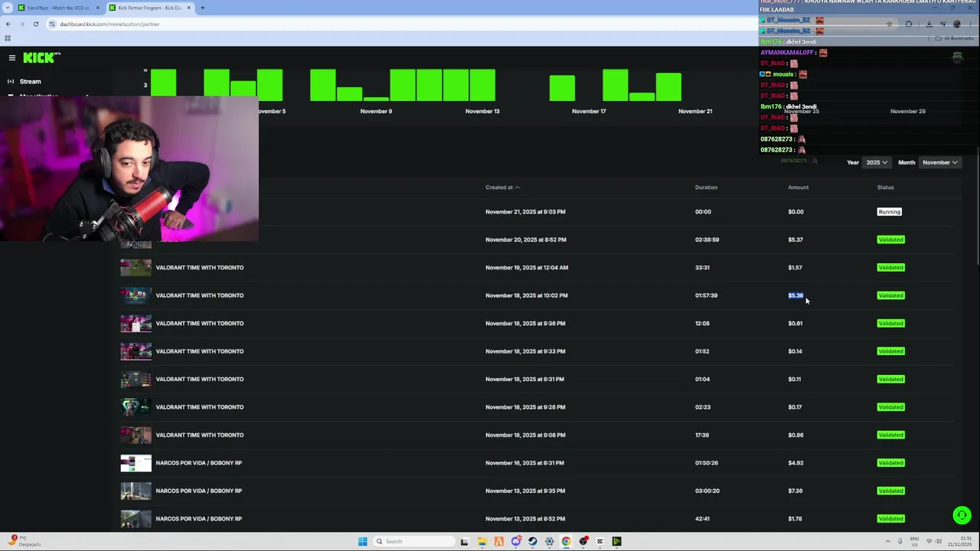Open the Windows Start menu
Viewport: 980px width, 551px height.
(362, 541)
